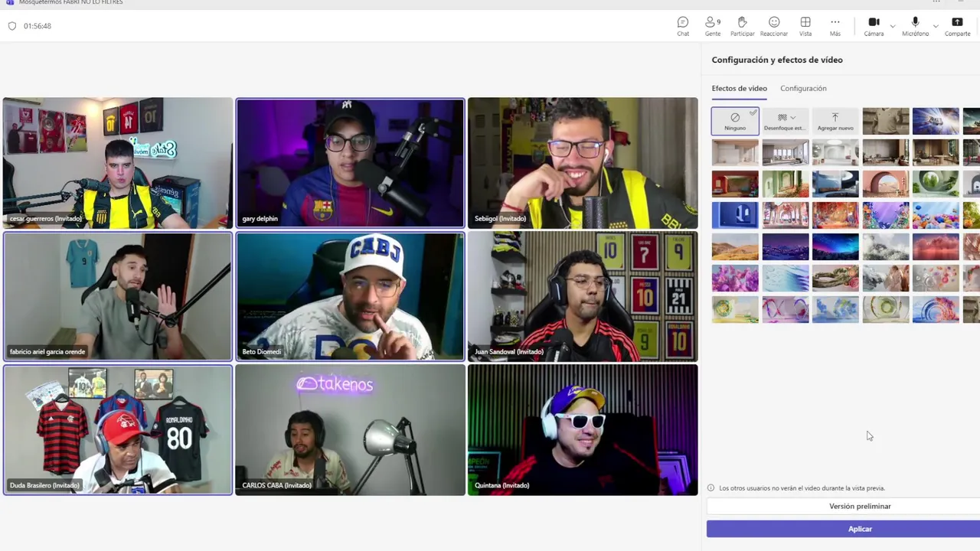Image resolution: width=980 pixels, height=551 pixels.
Task: Expand the microphone options chevron
Action: 936,26
